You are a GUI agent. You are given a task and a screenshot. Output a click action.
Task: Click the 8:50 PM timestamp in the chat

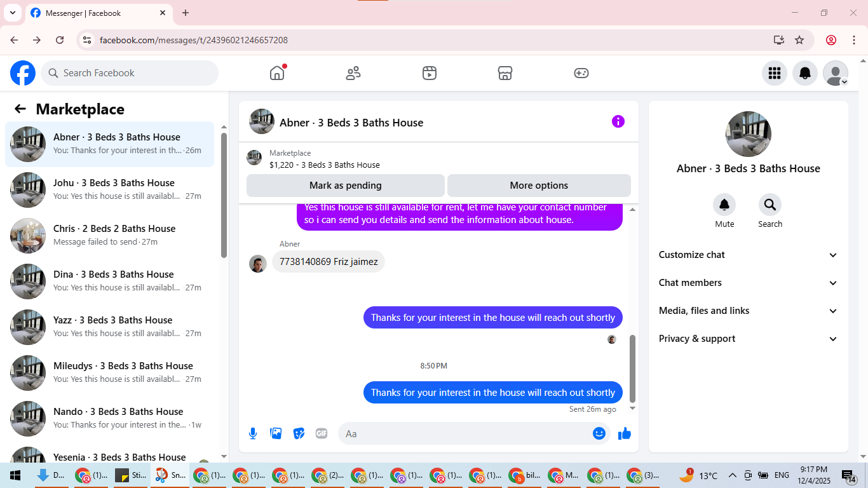click(433, 366)
